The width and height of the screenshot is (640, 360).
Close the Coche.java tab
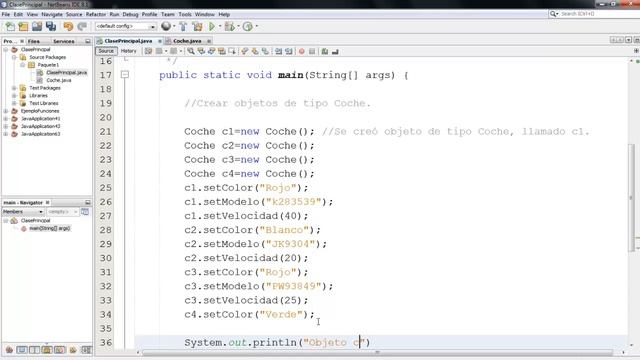click(209, 41)
